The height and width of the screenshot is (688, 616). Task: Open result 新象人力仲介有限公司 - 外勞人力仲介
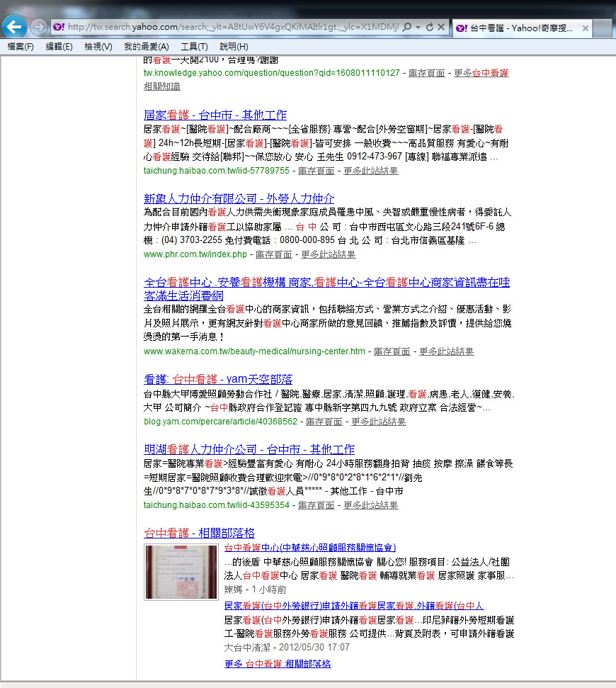point(239,198)
